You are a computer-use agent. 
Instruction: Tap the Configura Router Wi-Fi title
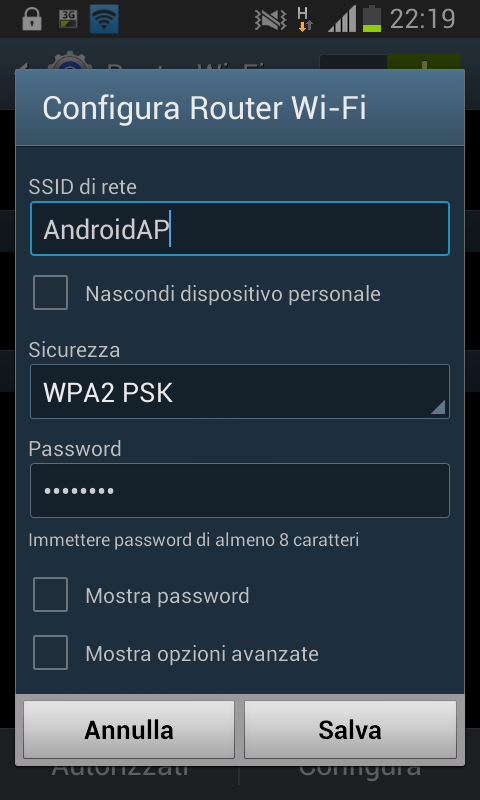point(205,108)
